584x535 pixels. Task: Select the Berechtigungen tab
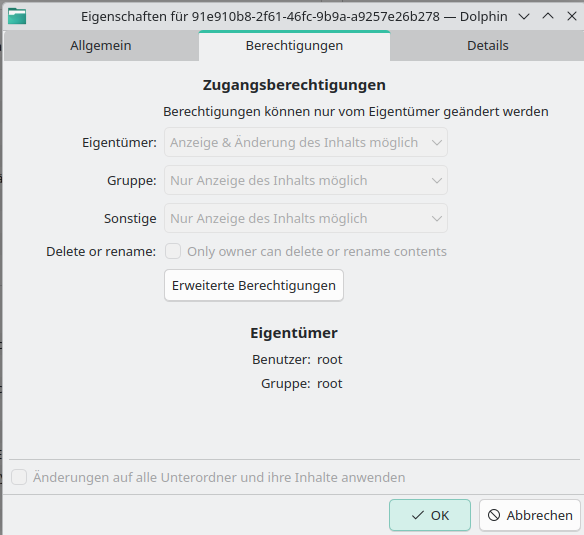pyautogui.click(x=294, y=45)
